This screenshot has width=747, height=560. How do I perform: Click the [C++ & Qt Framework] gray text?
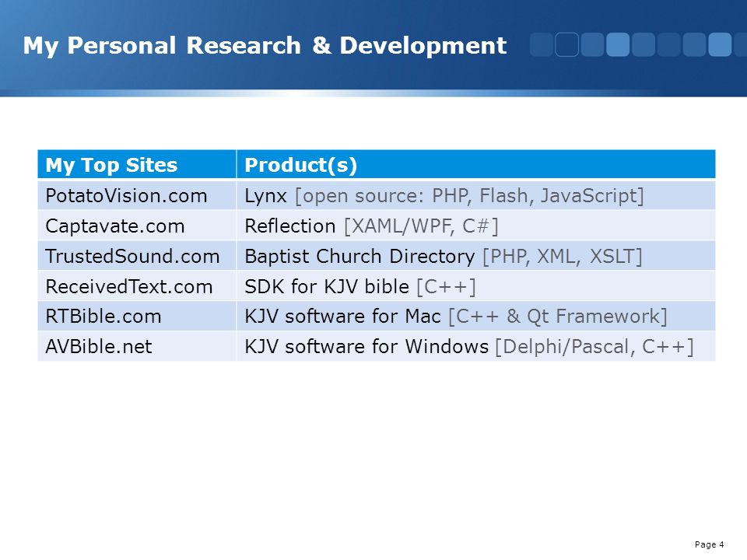tap(558, 317)
